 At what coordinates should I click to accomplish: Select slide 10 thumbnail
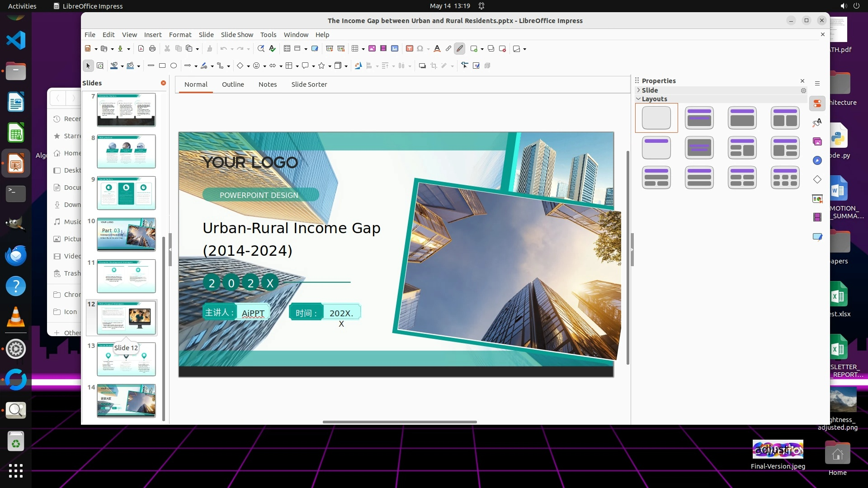[126, 235]
